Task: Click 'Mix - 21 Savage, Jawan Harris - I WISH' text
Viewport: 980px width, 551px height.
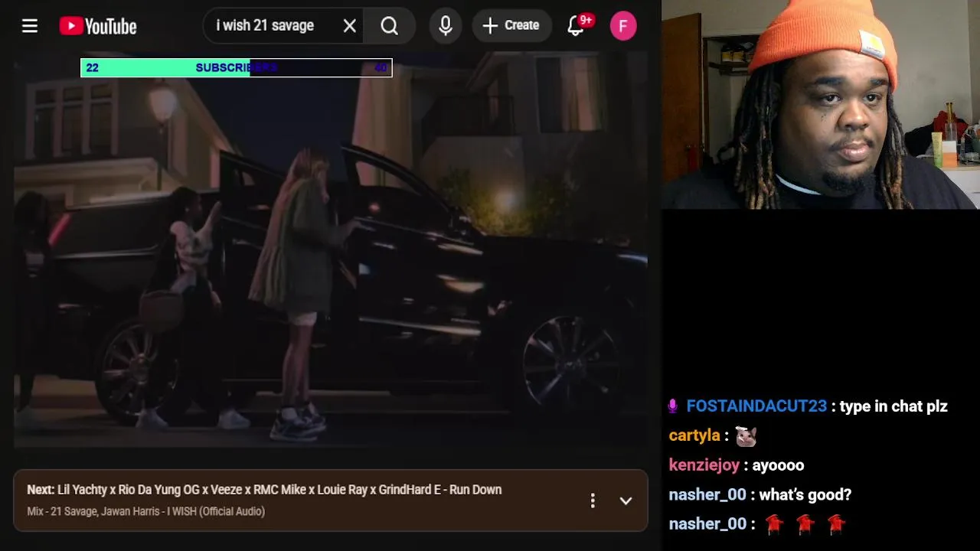Action: pyautogui.click(x=145, y=511)
